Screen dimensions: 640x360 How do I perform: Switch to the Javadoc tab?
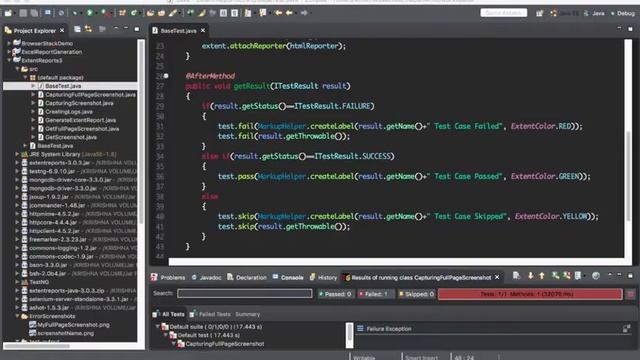(207, 278)
